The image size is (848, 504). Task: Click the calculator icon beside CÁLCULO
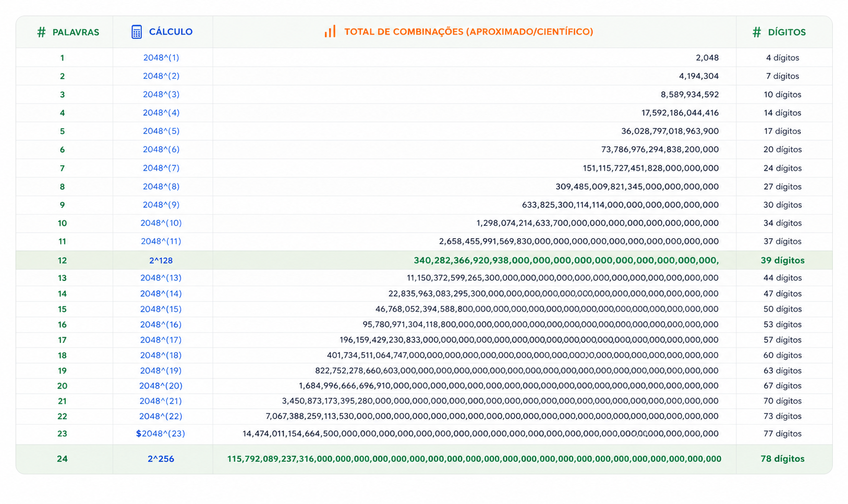click(137, 32)
